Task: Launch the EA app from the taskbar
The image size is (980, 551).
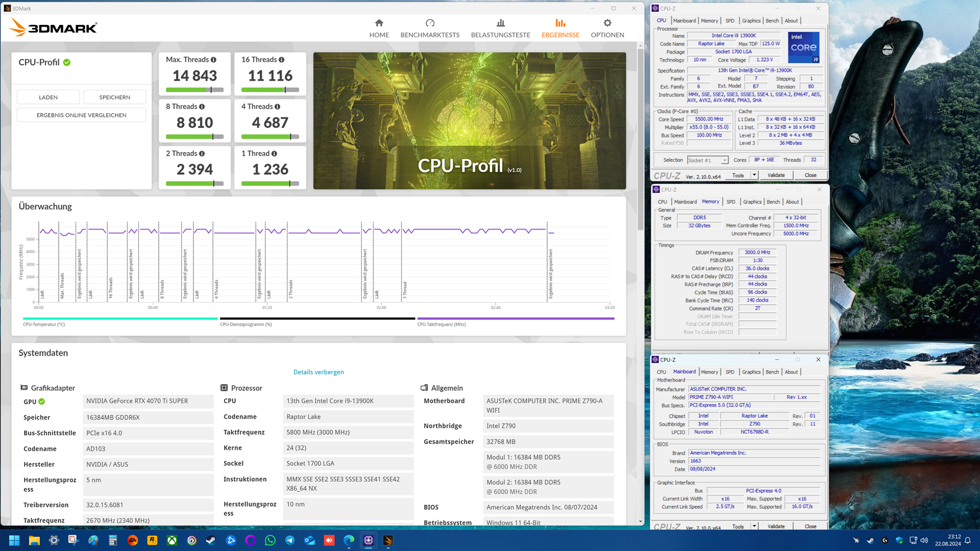Action: point(133,540)
